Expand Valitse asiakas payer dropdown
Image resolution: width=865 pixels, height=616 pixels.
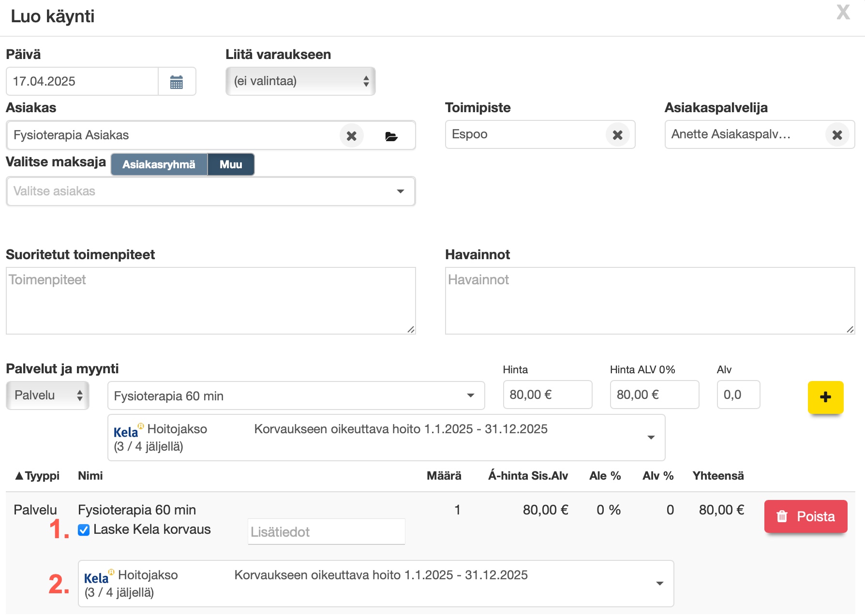(x=210, y=191)
